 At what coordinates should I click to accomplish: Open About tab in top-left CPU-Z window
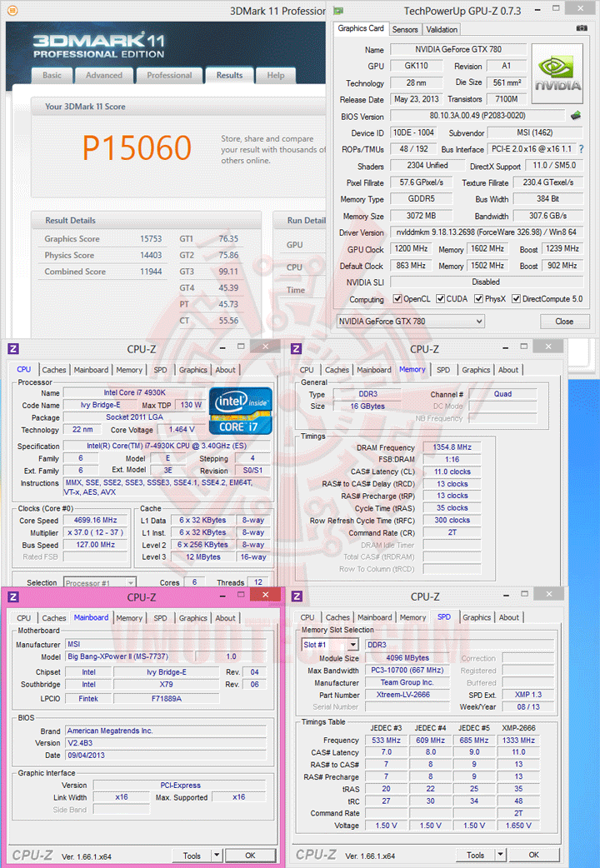tap(225, 370)
